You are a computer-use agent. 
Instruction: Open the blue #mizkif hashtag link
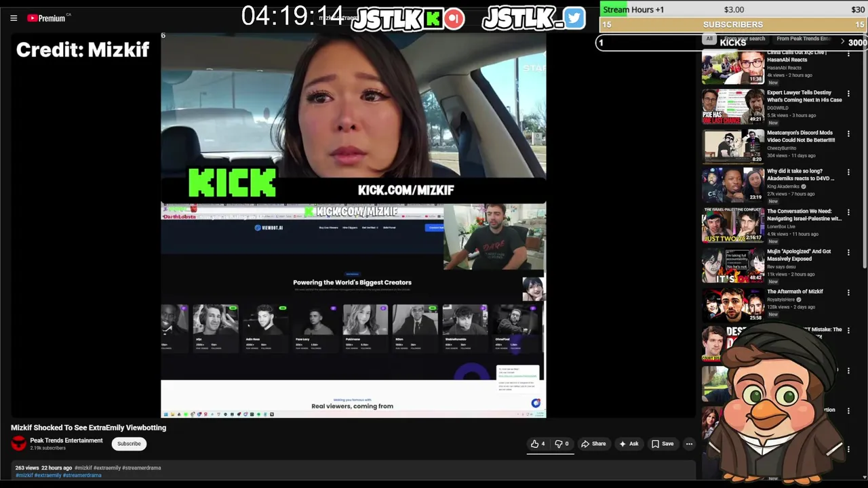tap(24, 475)
